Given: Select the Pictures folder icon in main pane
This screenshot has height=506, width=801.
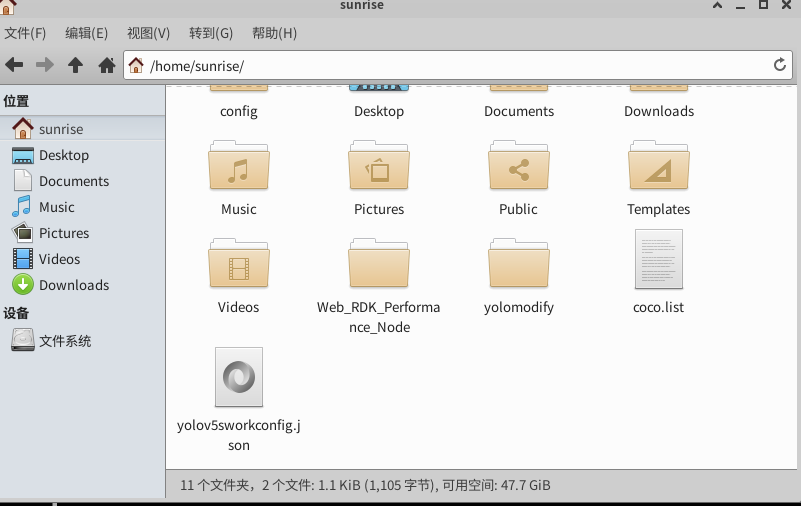Looking at the screenshot, I should coord(379,165).
